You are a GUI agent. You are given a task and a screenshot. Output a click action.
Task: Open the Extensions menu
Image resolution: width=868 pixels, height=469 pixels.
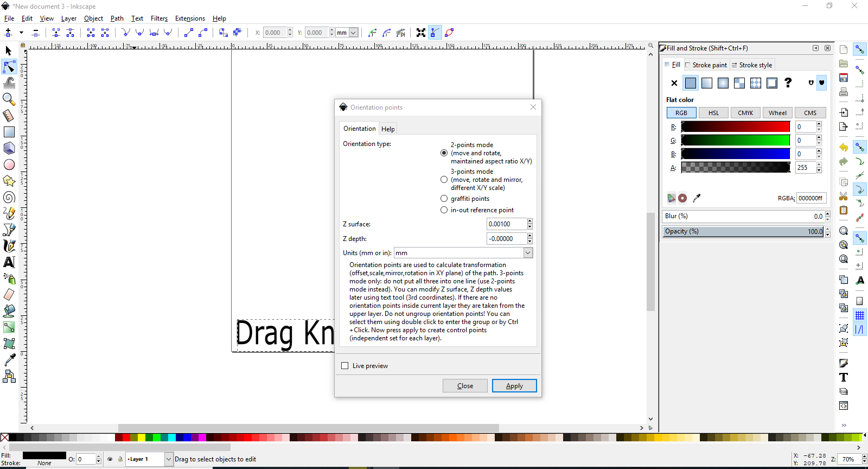190,18
